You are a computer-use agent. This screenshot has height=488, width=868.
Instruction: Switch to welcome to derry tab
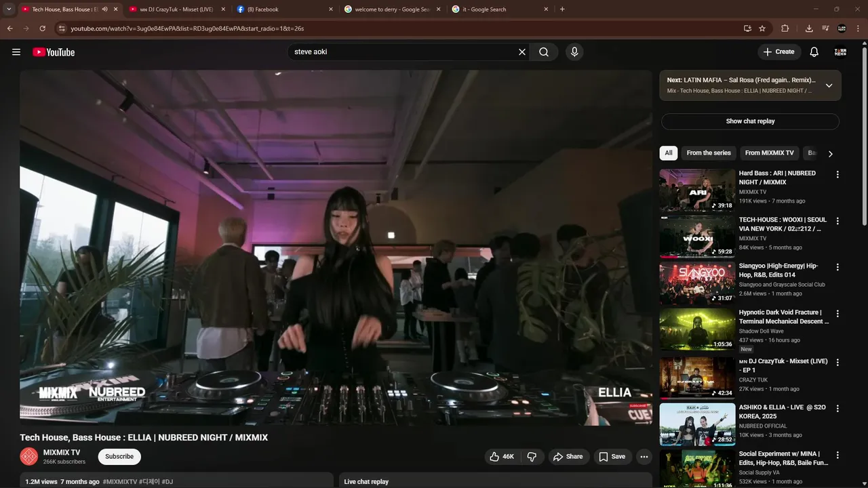(392, 9)
